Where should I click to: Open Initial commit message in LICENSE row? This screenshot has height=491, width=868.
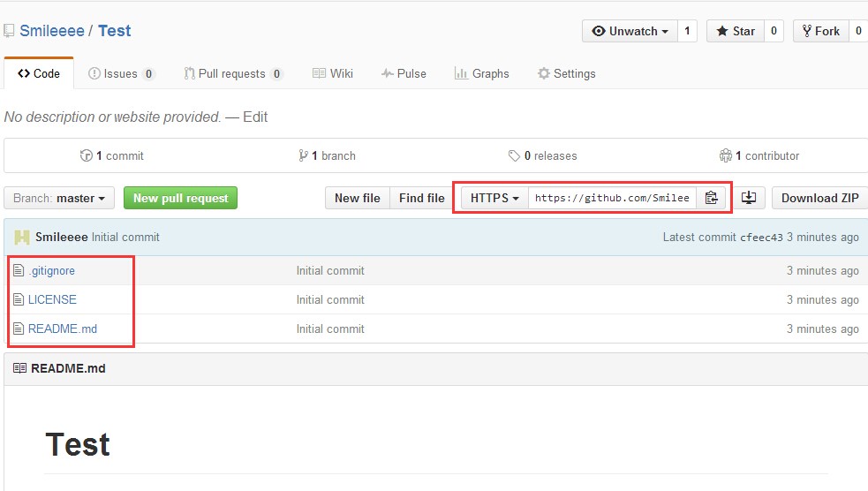click(x=330, y=299)
